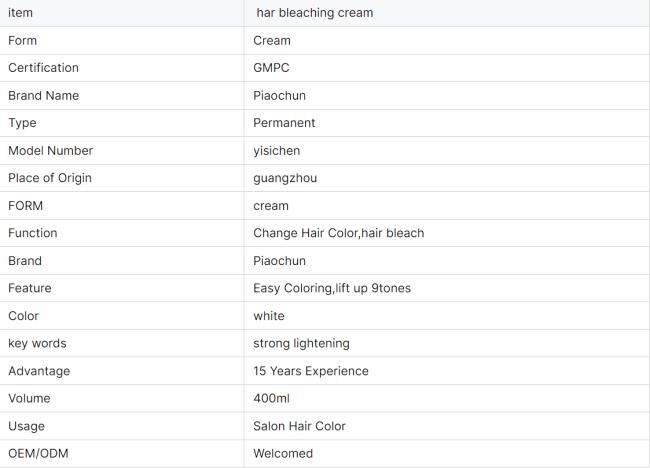Select the 'guangzhou' origin value

pyautogui.click(x=285, y=178)
